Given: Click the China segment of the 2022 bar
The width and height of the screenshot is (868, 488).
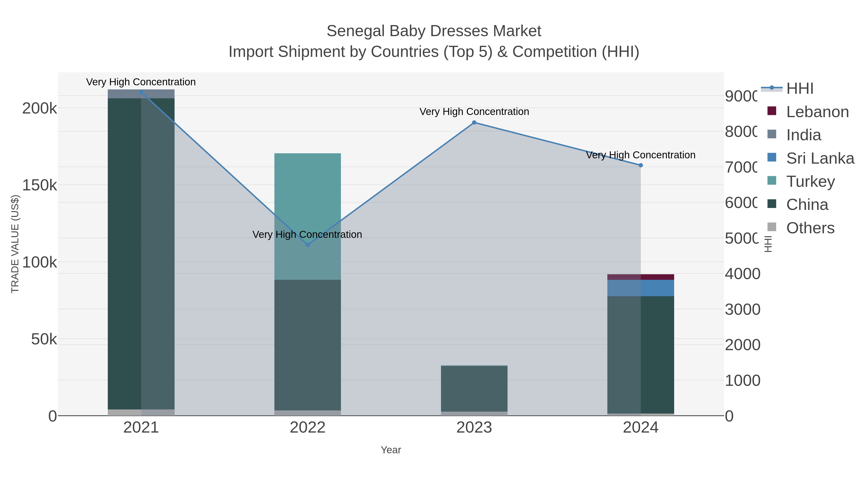Looking at the screenshot, I should point(308,345).
